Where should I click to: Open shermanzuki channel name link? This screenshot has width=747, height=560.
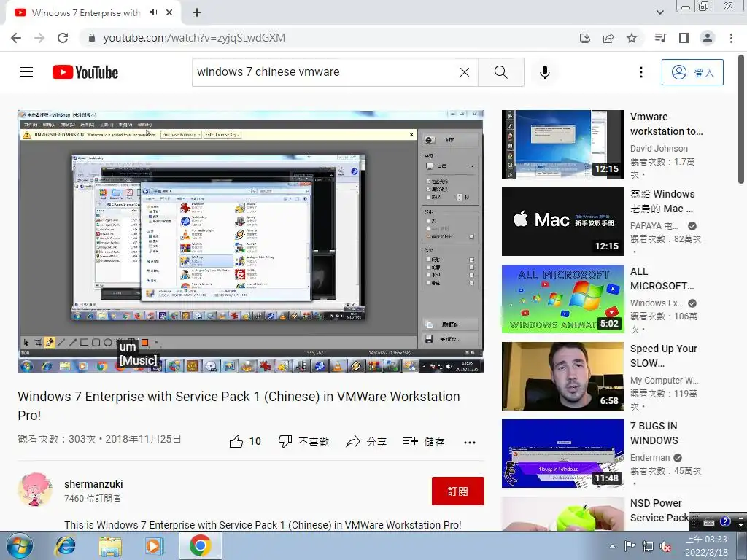(x=93, y=484)
